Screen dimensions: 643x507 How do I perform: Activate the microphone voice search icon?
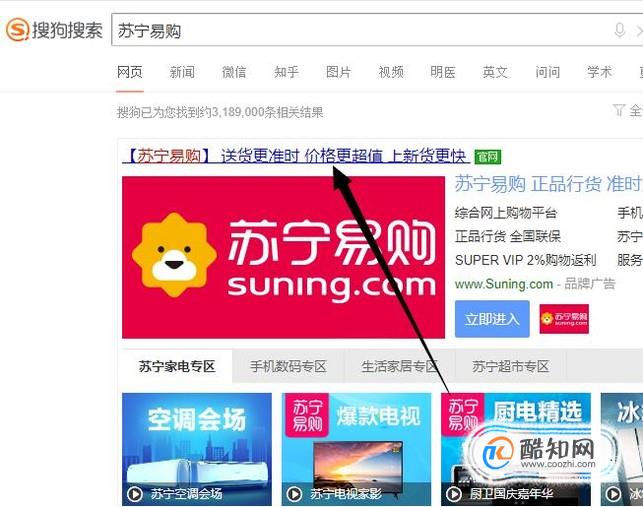[x=619, y=30]
